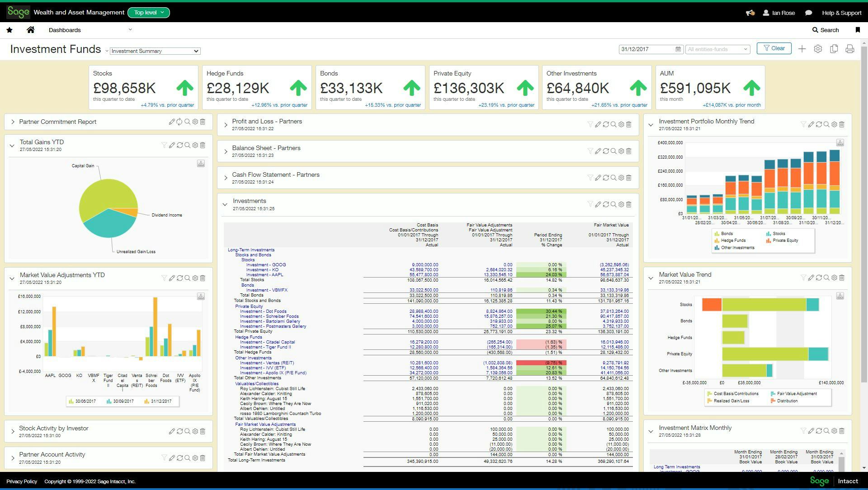
Task: Open the notifications megaphone icon
Action: pyautogui.click(x=750, y=13)
